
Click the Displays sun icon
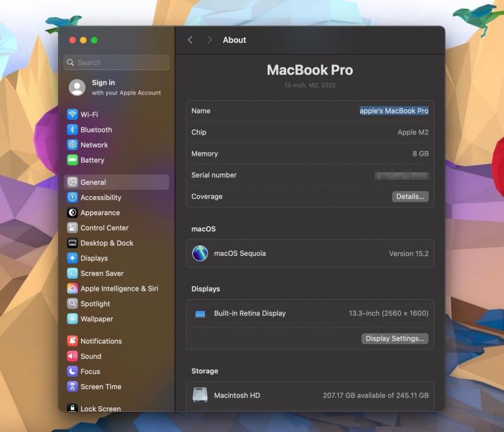click(x=72, y=258)
